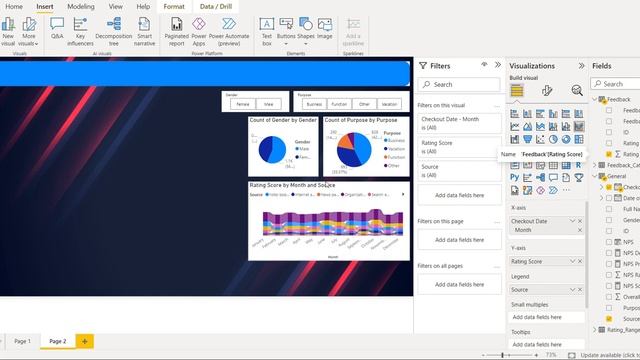Check the Overall field checkbox

pos(609,297)
